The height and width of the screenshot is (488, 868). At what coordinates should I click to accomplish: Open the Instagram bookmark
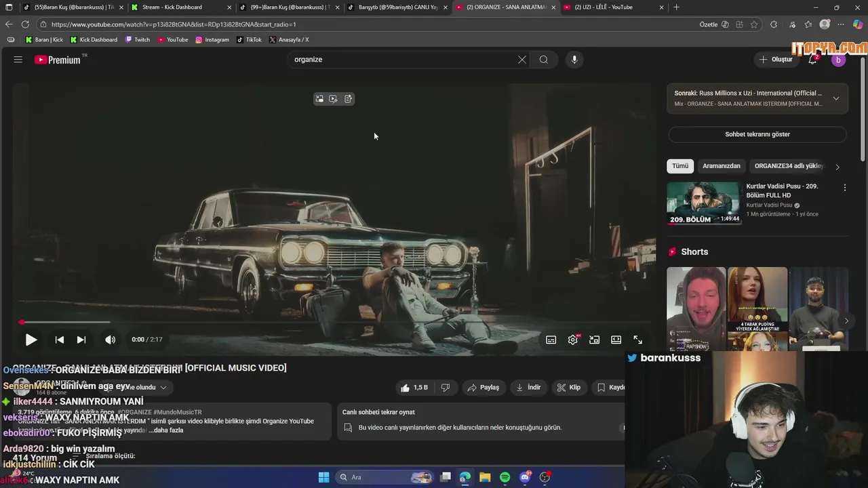[212, 40]
